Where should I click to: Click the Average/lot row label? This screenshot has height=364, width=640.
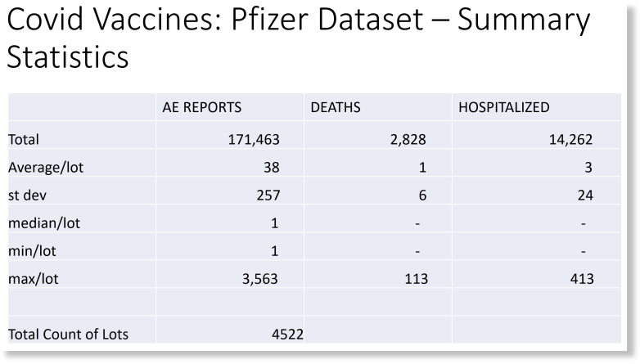coord(46,168)
